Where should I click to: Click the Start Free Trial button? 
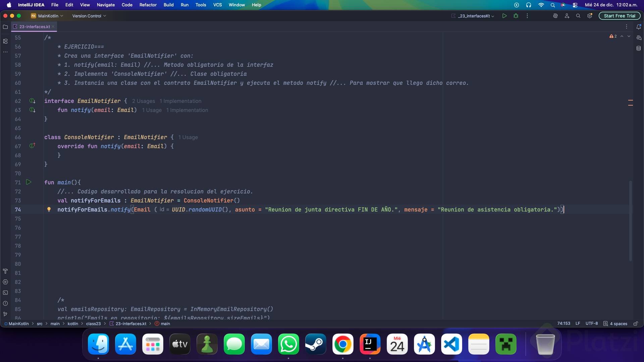619,16
